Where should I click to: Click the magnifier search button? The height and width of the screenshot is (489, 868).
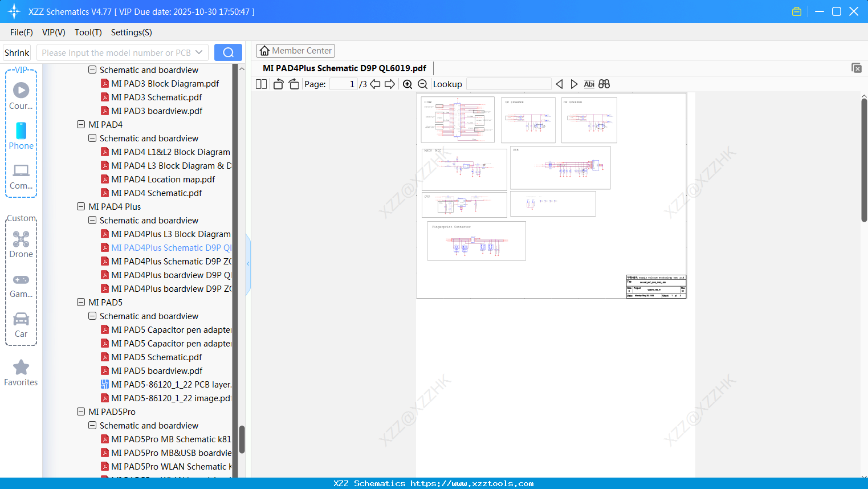(x=228, y=52)
